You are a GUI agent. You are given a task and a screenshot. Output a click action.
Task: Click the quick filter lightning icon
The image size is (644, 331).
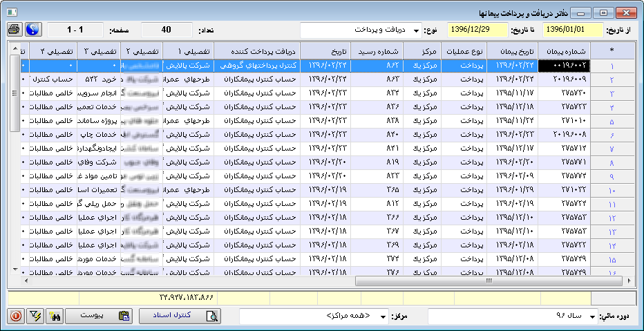(x=35, y=316)
